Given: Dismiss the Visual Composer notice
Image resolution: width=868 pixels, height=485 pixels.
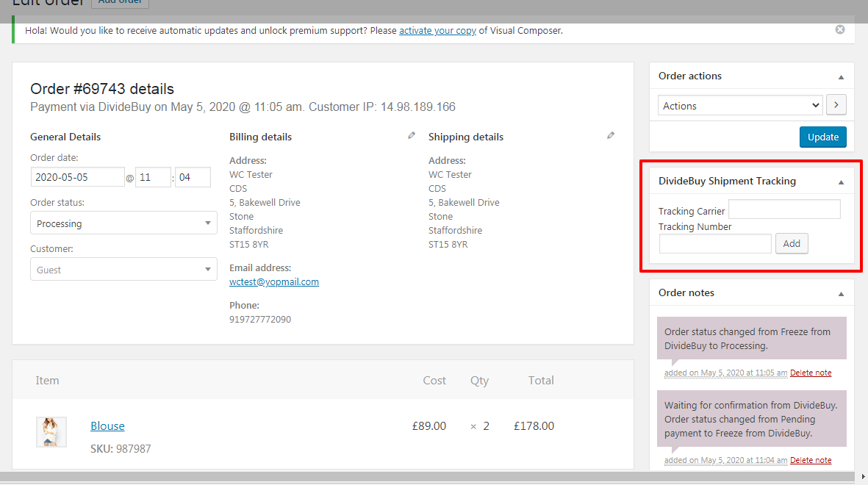Looking at the screenshot, I should coord(840,29).
